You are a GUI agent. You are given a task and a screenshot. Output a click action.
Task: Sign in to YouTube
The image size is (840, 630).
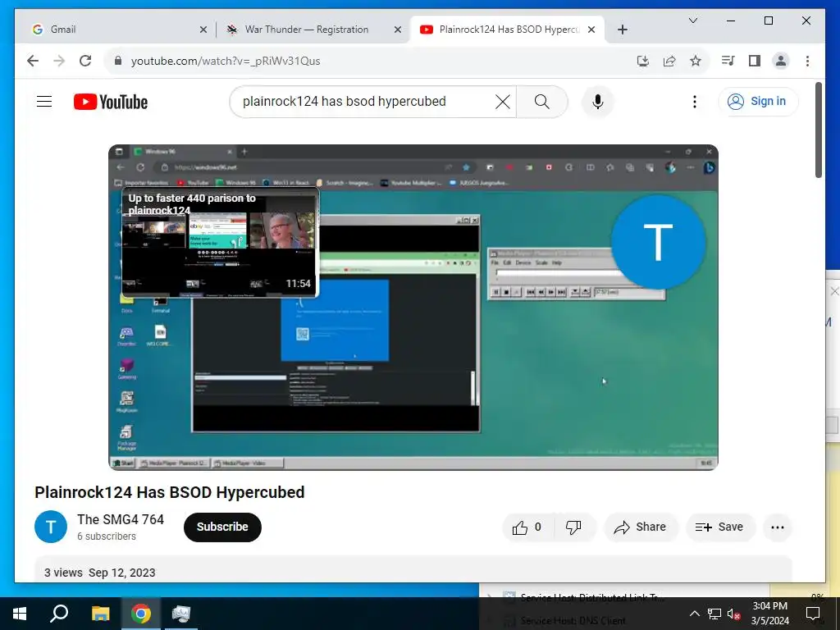click(x=758, y=101)
